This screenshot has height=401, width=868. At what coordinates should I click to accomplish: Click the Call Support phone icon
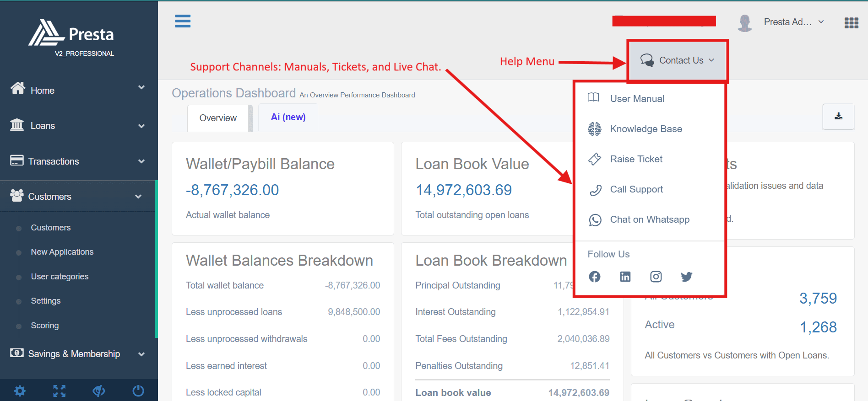click(596, 190)
